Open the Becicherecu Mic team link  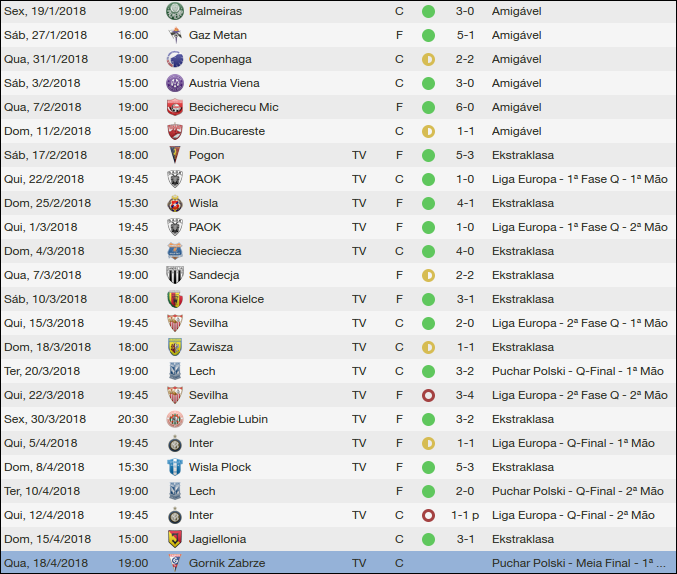[233, 107]
